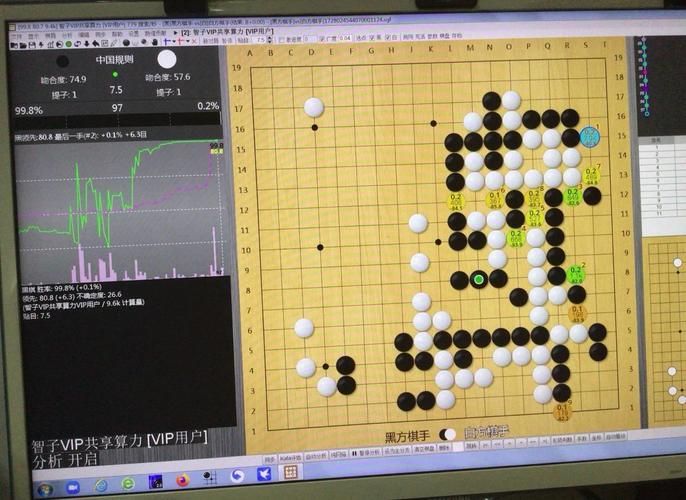This screenshot has height=500, width=686.
Task: Click the Windows Start button
Action: click(x=45, y=490)
